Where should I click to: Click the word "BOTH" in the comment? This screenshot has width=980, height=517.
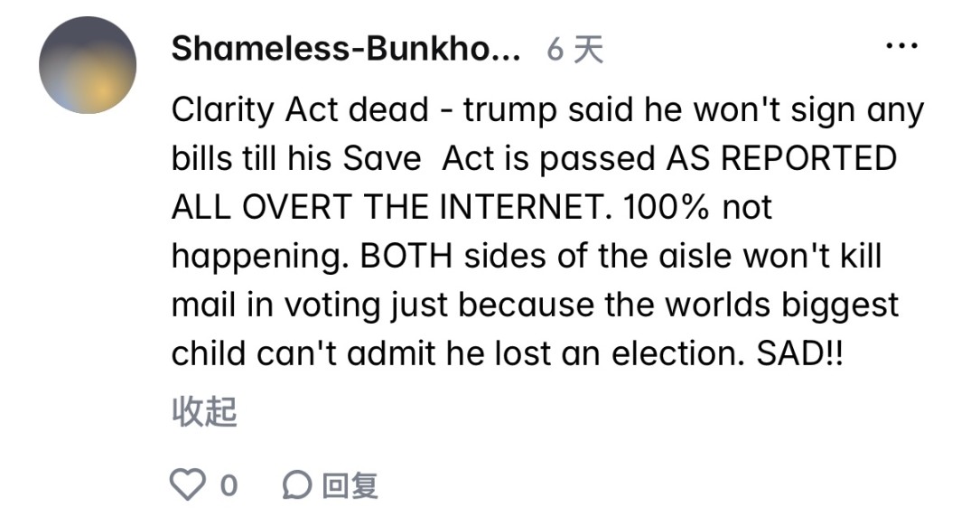point(406,257)
